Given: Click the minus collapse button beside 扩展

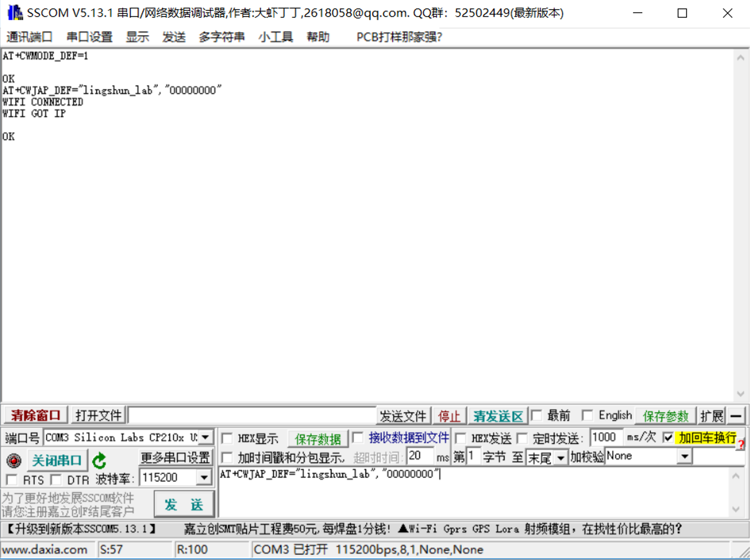Looking at the screenshot, I should point(736,416).
